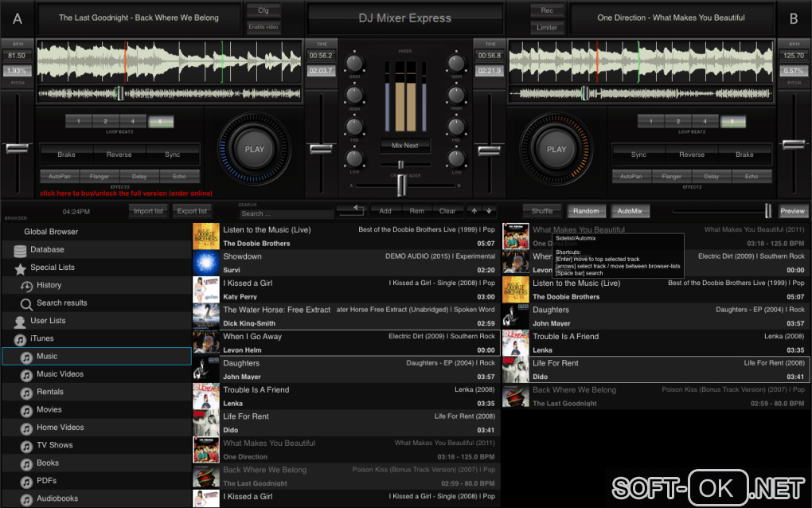Enable AutoPan effect on deck A

60,176
